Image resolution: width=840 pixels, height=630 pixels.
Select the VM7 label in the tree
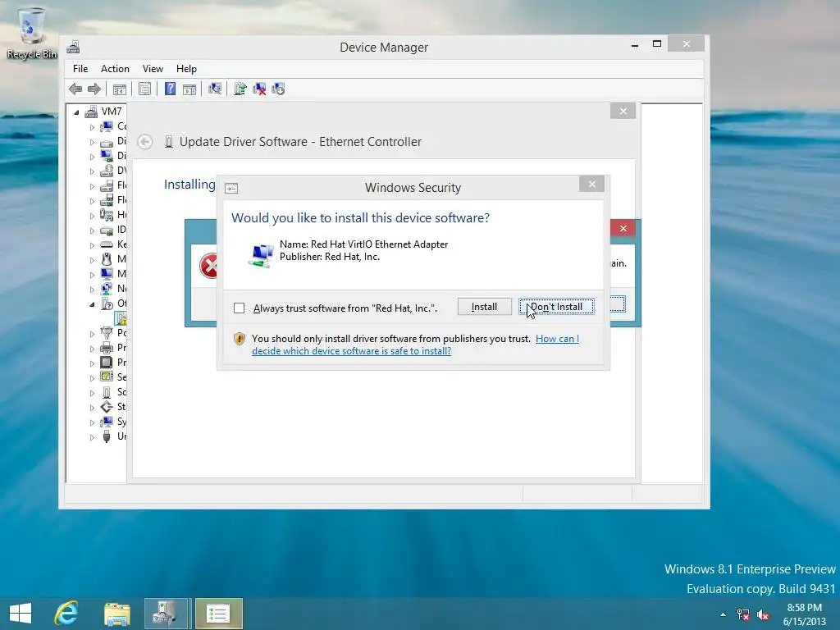click(112, 112)
